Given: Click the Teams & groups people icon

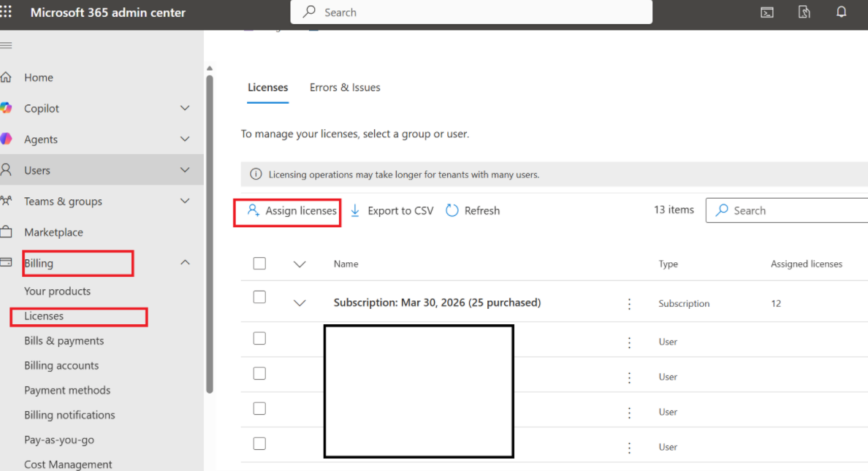Looking at the screenshot, I should coord(6,201).
